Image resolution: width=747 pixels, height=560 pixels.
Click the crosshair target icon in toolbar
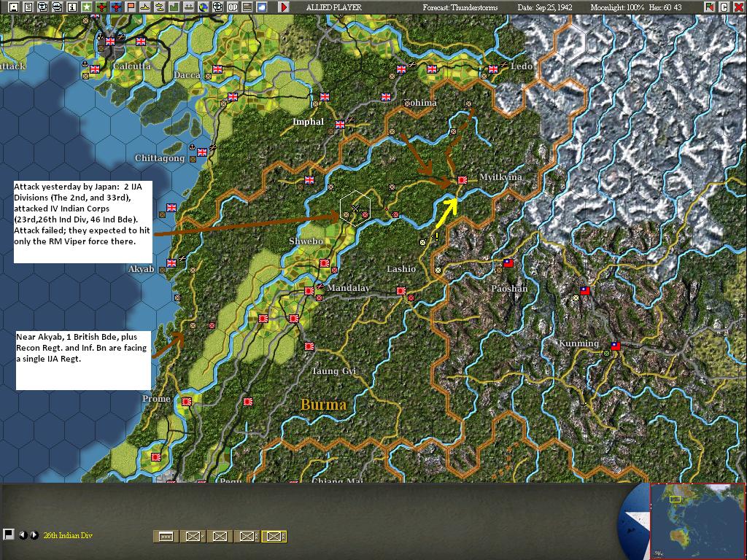(217, 7)
